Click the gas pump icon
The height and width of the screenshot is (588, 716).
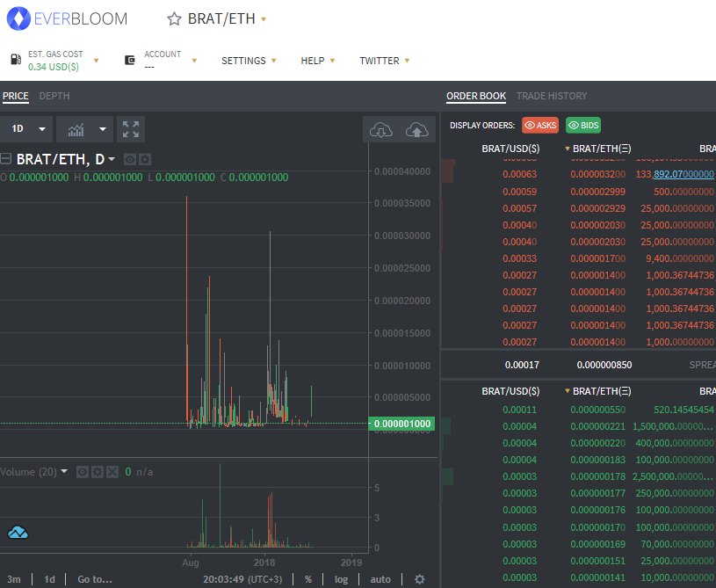click(16, 60)
